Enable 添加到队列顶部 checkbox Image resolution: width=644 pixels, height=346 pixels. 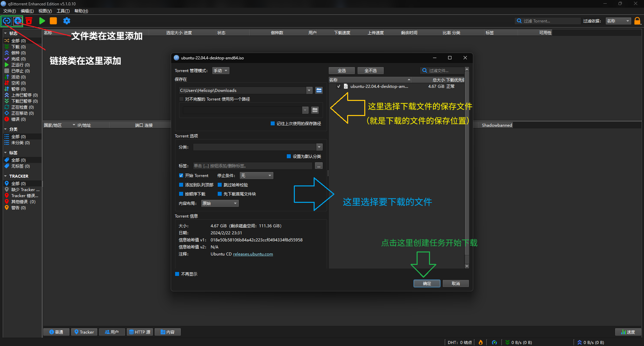point(181,185)
